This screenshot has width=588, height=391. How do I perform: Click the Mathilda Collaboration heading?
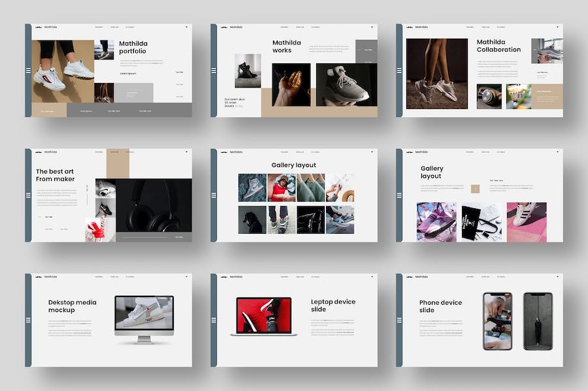click(498, 46)
